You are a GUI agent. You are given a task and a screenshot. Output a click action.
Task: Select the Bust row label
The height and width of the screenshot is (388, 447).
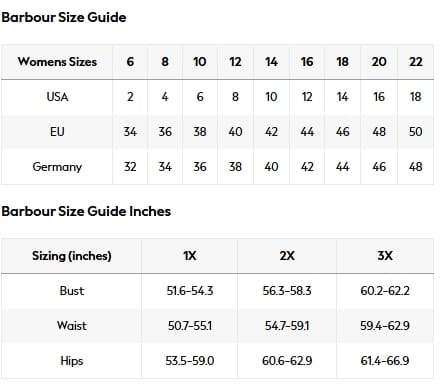point(71,291)
